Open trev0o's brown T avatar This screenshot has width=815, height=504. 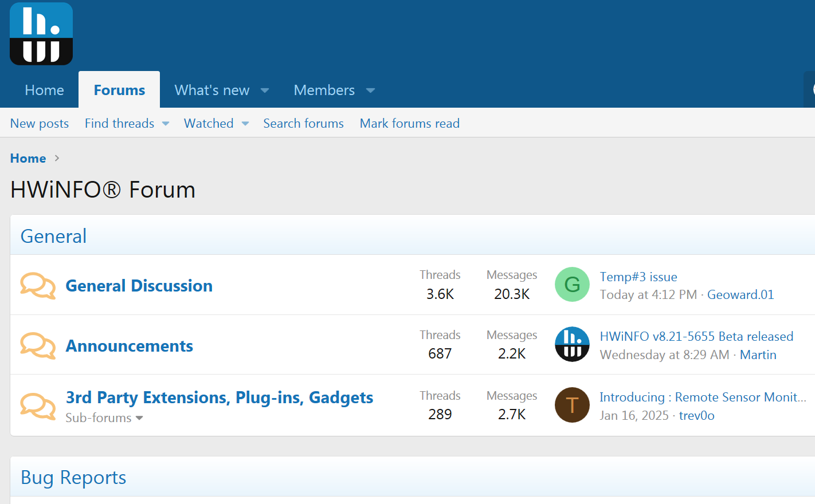pos(572,405)
